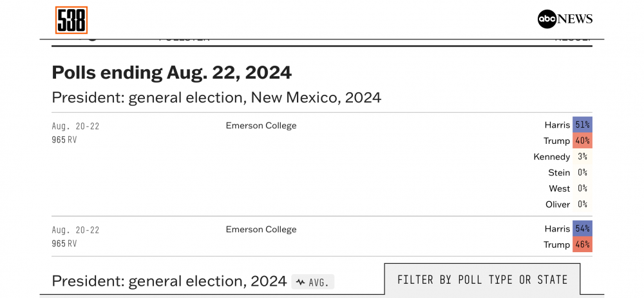Click first 965 RV sample size

(64, 140)
